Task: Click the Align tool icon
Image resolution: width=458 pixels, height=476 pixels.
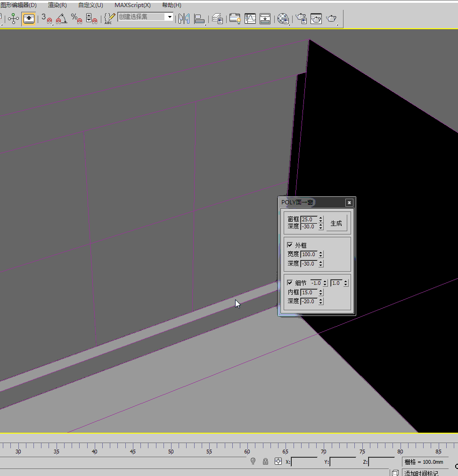Action: click(199, 19)
